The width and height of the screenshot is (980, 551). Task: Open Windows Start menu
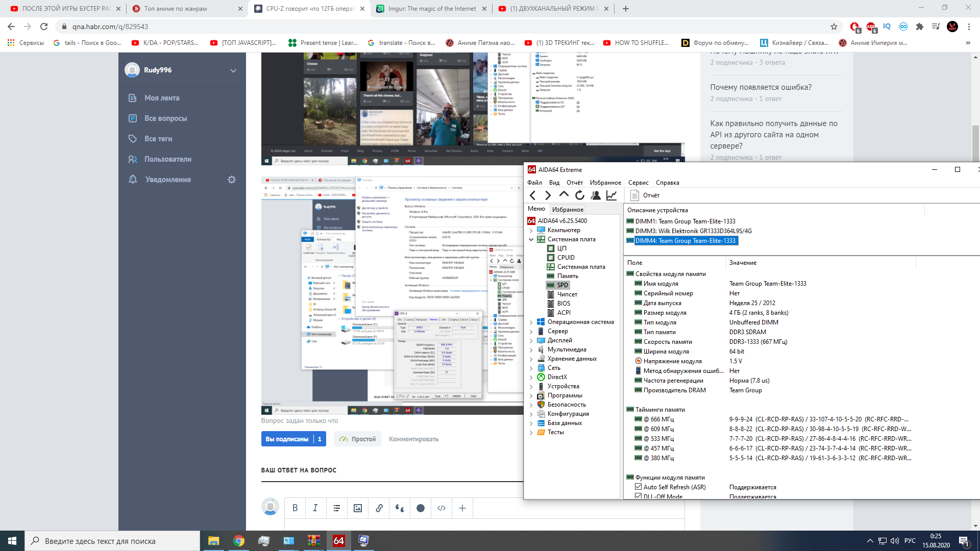point(12,541)
